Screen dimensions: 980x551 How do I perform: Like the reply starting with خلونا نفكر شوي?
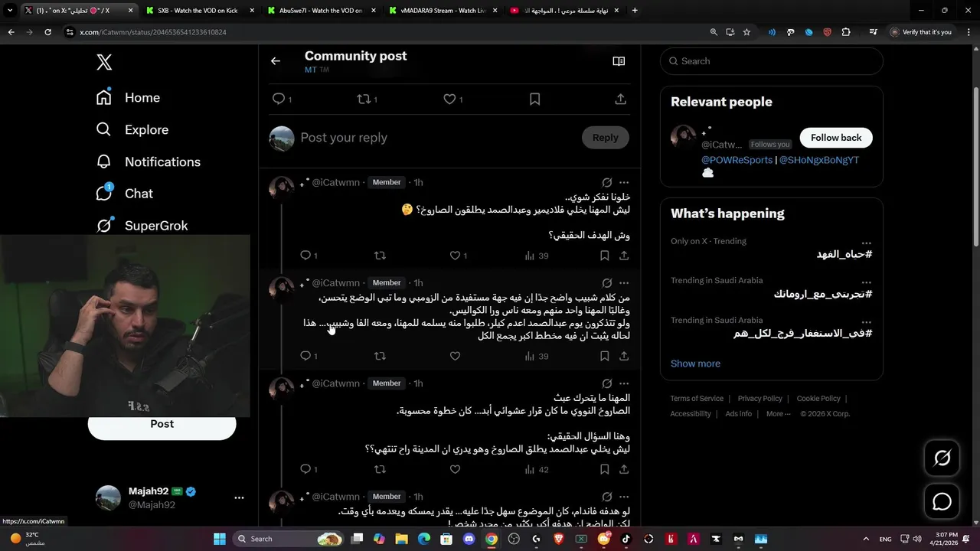point(455,256)
